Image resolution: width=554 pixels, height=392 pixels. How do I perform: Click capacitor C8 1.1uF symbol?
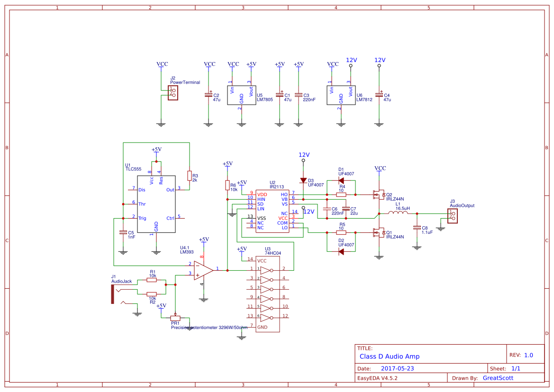click(417, 229)
